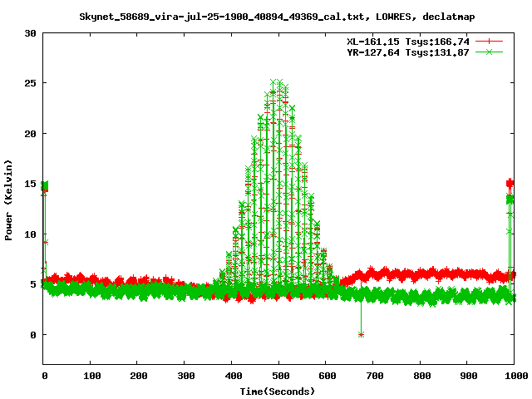Click the x-axis tick label 500
The height and width of the screenshot is (399, 532).
click(x=281, y=376)
